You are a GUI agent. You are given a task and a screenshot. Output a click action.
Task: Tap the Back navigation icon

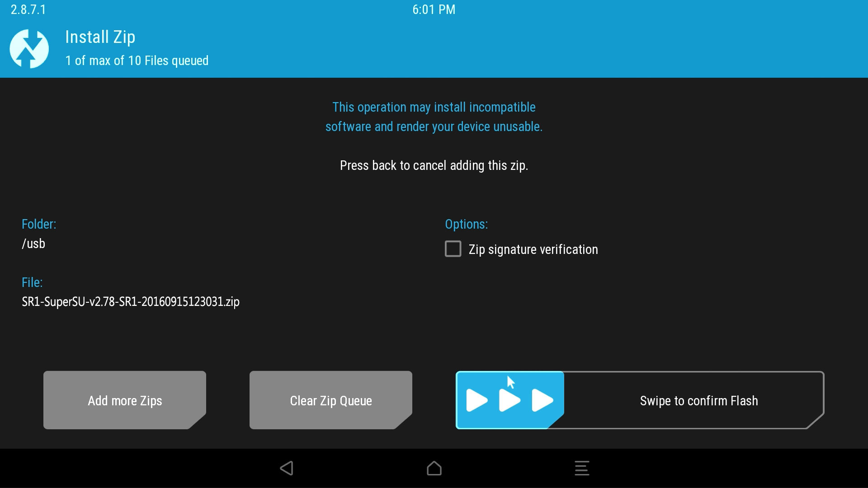point(287,468)
